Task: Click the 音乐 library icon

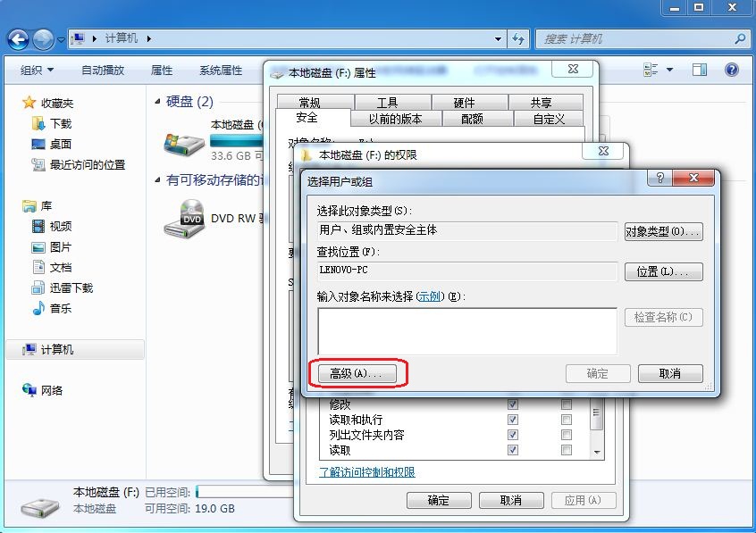Action: [x=38, y=308]
